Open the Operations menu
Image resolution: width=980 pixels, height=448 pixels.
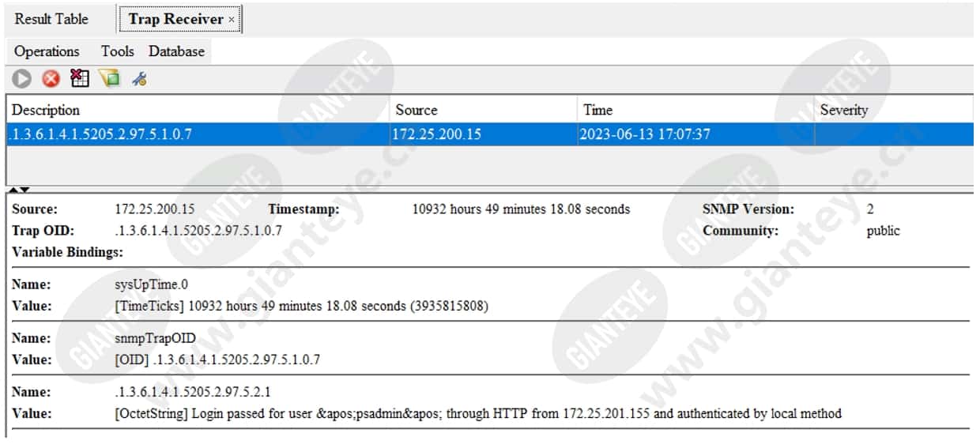click(x=47, y=51)
